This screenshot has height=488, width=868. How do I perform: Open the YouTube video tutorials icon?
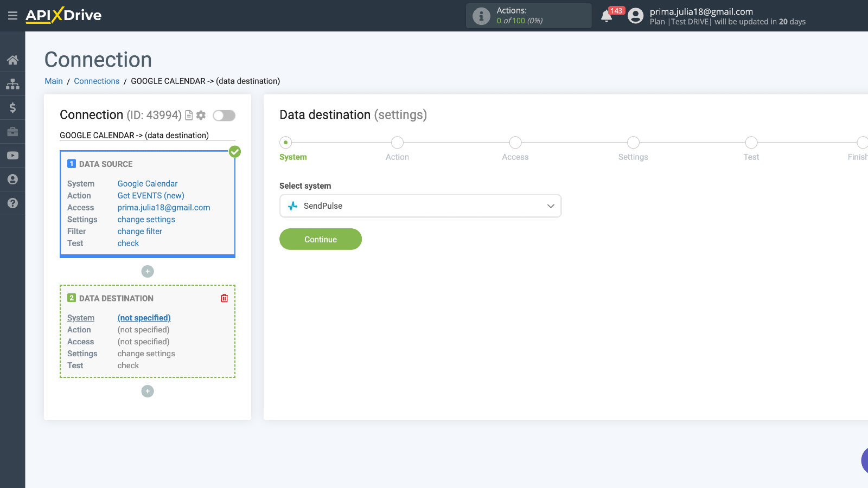pyautogui.click(x=12, y=156)
